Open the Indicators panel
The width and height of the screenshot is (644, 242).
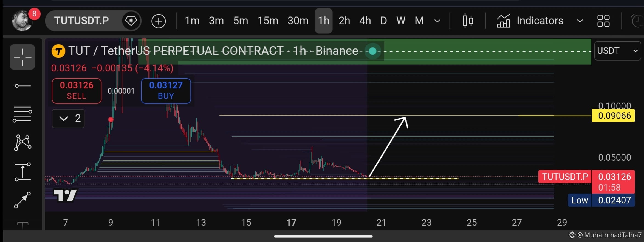click(x=530, y=21)
